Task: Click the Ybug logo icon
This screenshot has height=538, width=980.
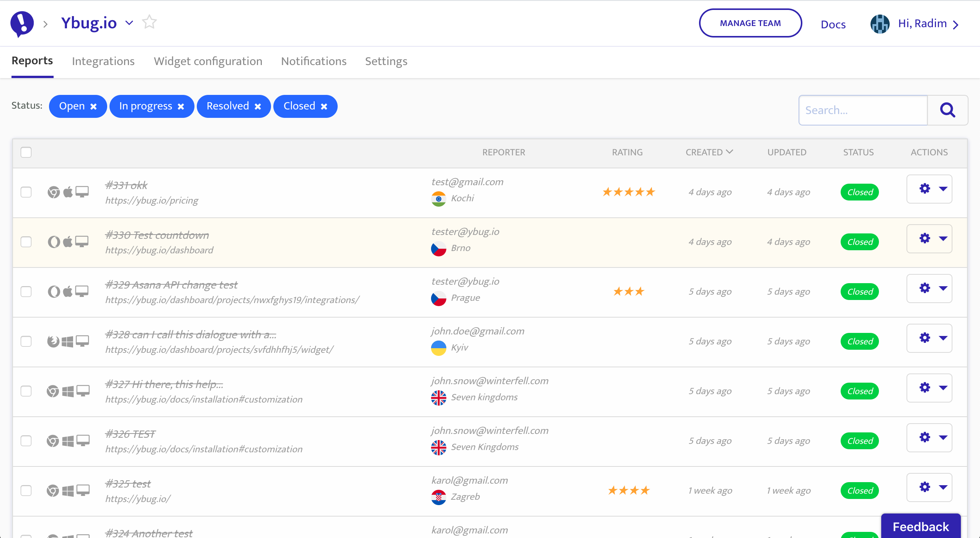Action: [22, 24]
